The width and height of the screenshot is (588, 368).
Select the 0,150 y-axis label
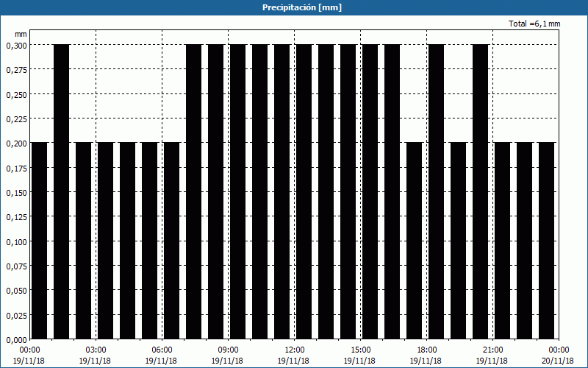(x=16, y=193)
